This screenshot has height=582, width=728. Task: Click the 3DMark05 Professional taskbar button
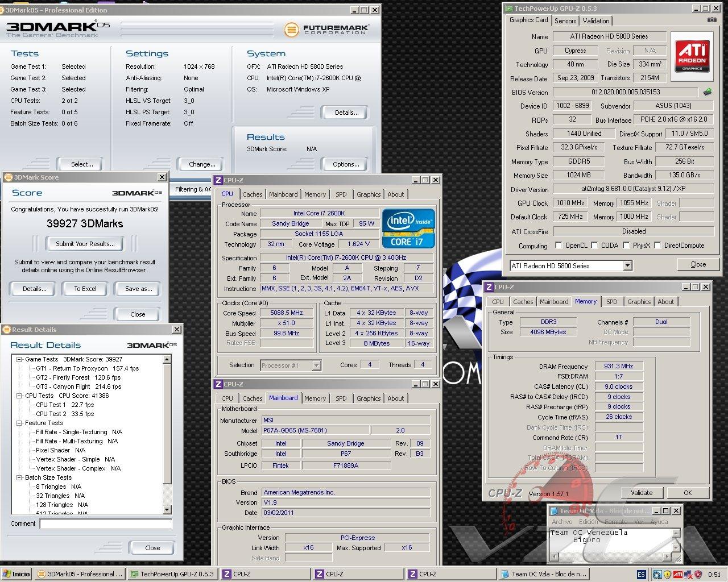point(80,574)
